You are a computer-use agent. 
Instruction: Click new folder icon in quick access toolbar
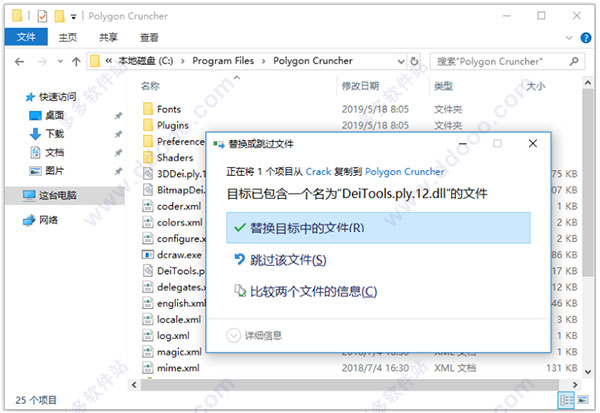pos(59,16)
